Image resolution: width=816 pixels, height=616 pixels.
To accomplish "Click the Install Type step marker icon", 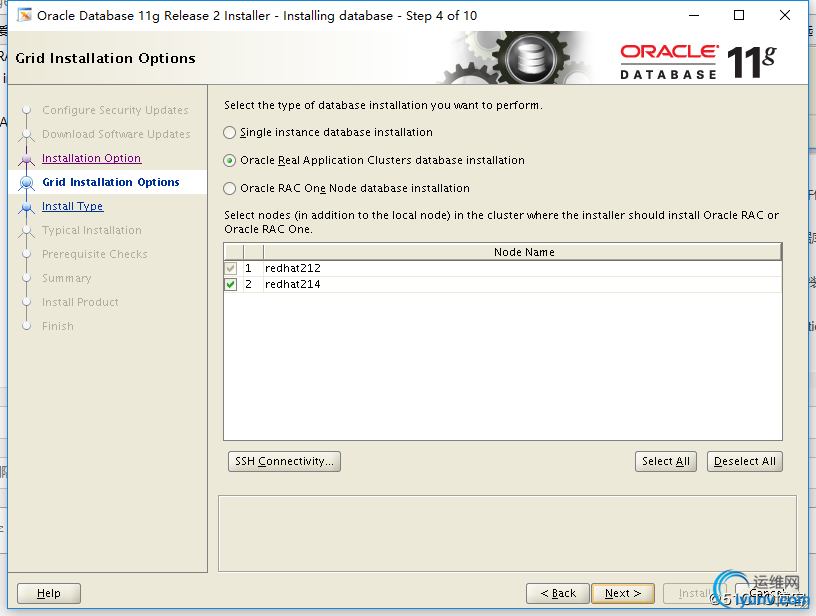I will (x=27, y=207).
